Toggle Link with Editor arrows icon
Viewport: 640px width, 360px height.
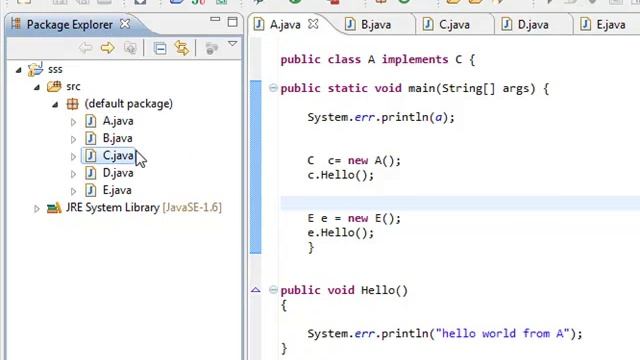click(182, 49)
